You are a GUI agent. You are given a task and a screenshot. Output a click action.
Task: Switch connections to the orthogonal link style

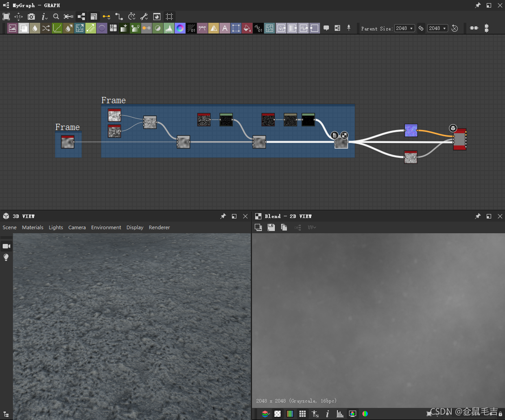coord(119,17)
